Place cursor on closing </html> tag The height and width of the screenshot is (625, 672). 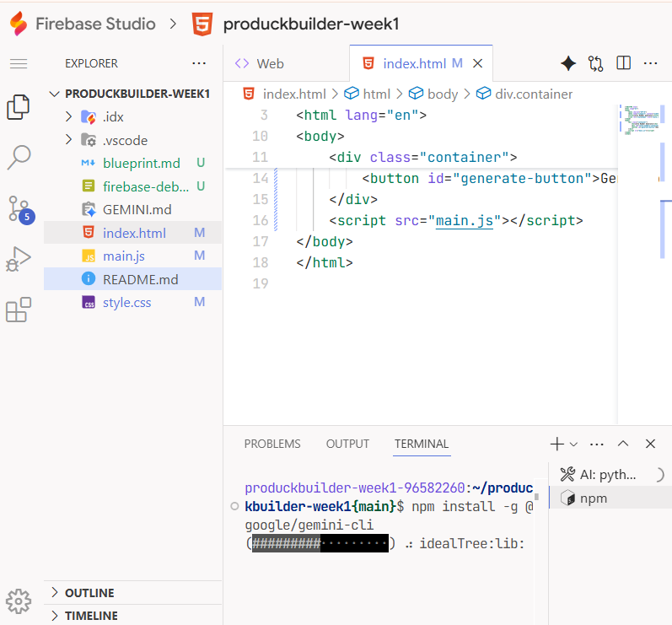click(x=324, y=263)
